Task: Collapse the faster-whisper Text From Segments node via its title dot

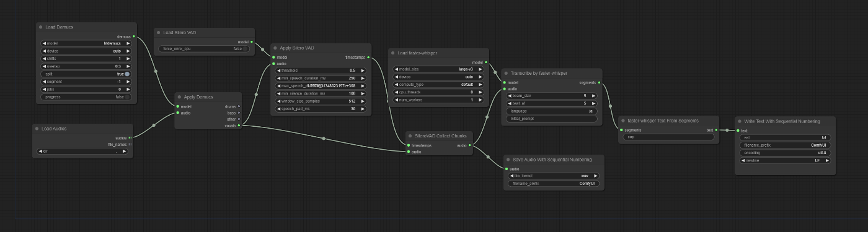Action: (623, 121)
